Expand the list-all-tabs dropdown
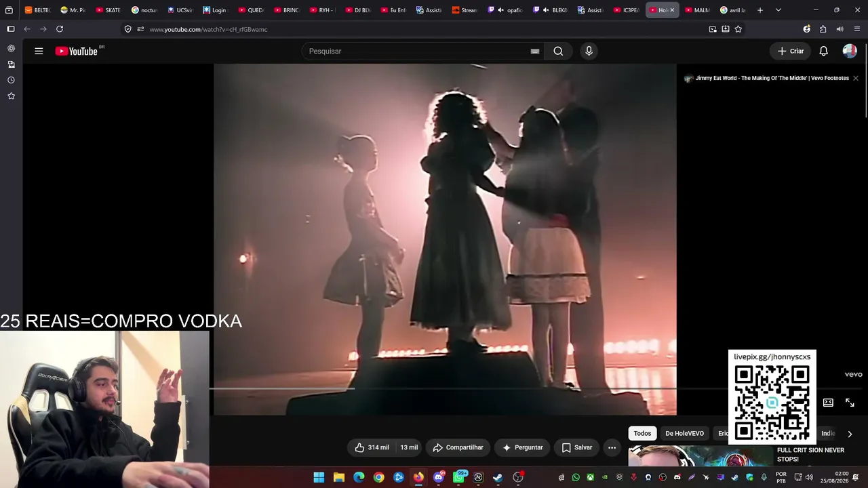The image size is (868, 488). tap(778, 10)
